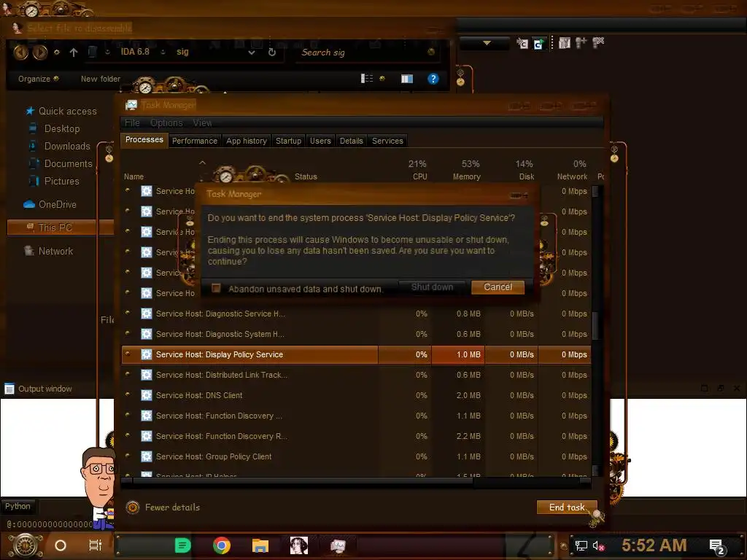Click the Task Manager title bar icon
This screenshot has width=747, height=560.
pyautogui.click(x=131, y=105)
